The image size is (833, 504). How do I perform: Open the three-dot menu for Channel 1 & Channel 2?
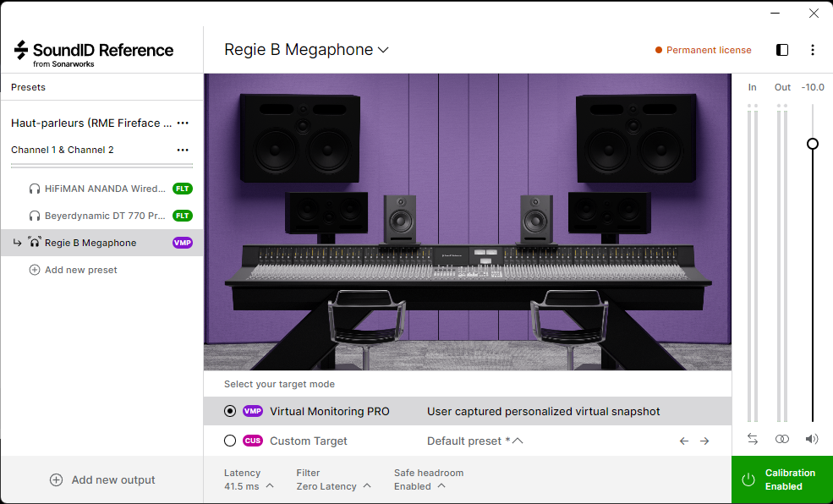tap(183, 150)
